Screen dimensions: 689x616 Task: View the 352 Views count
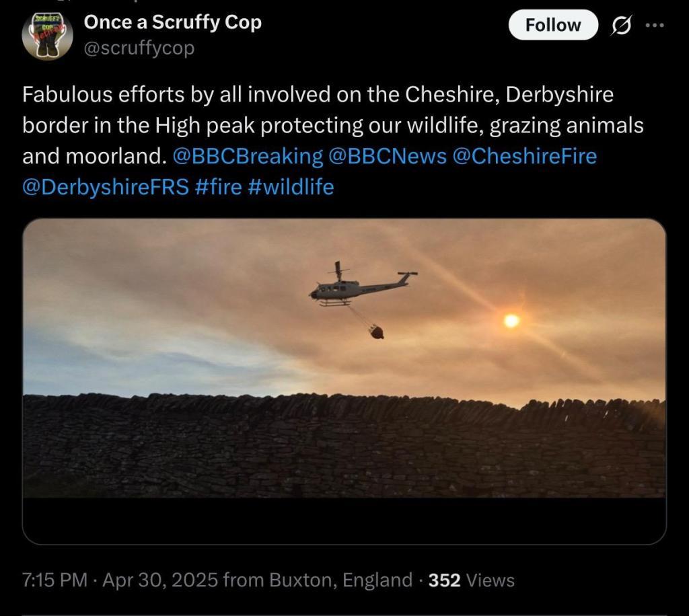point(471,580)
